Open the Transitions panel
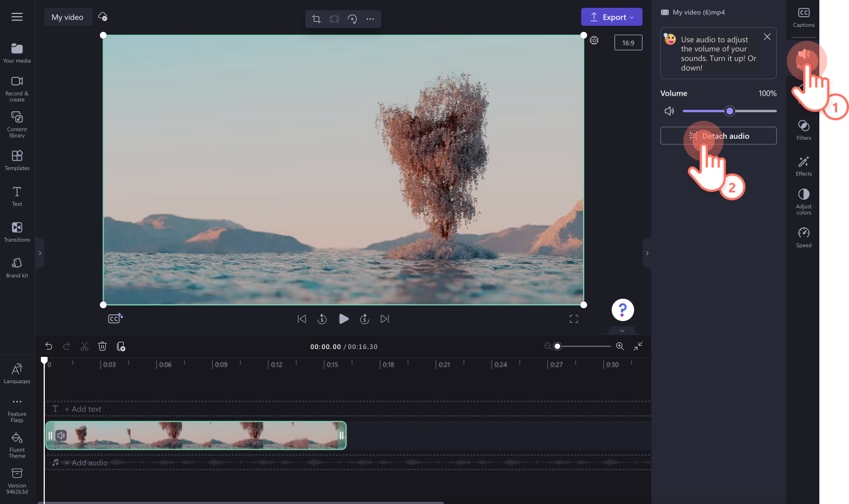This screenshot has width=849, height=504. pos(17,232)
